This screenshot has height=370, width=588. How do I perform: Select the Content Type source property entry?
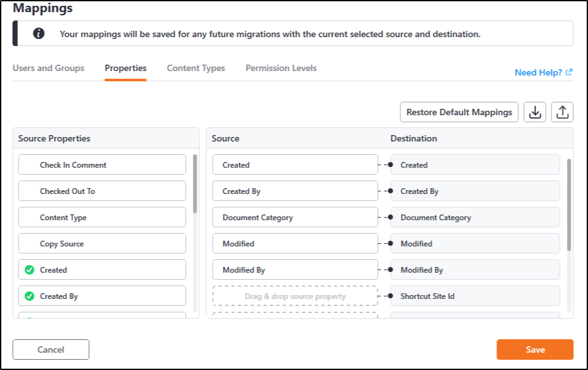pos(102,217)
